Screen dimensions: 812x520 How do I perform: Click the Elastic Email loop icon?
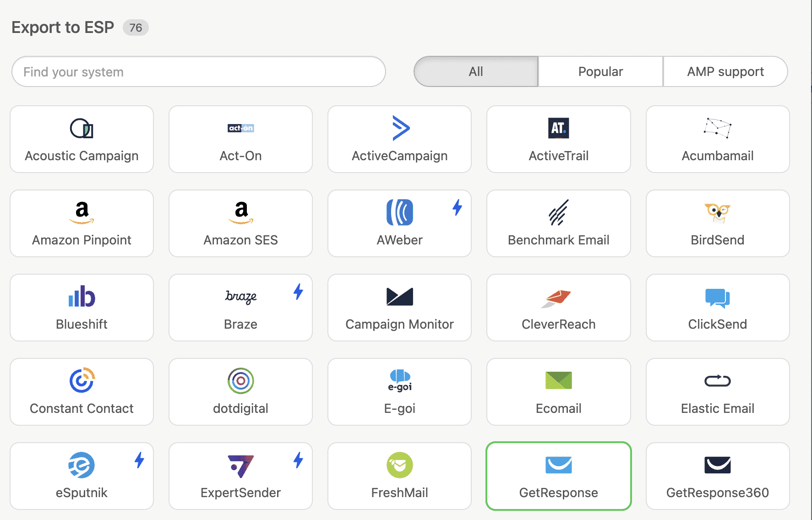pyautogui.click(x=717, y=380)
